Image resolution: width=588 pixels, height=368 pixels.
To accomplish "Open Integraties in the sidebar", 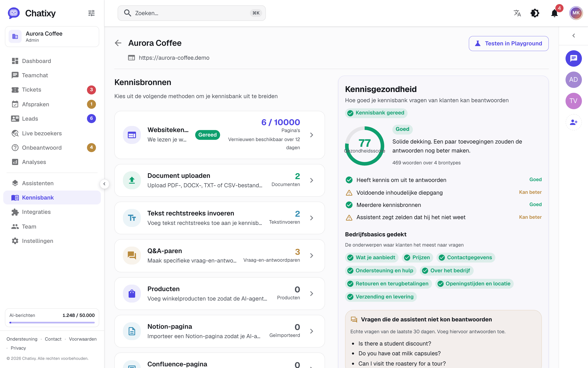I will tap(52, 212).
